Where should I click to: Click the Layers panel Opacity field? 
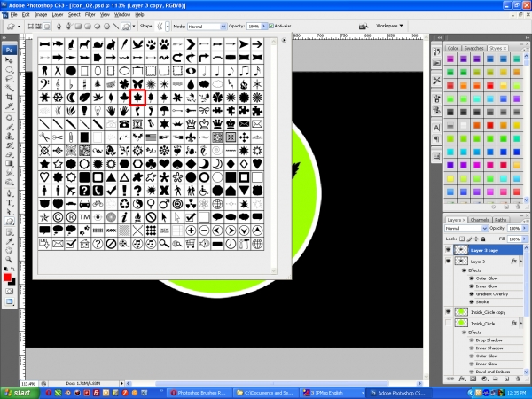514,229
